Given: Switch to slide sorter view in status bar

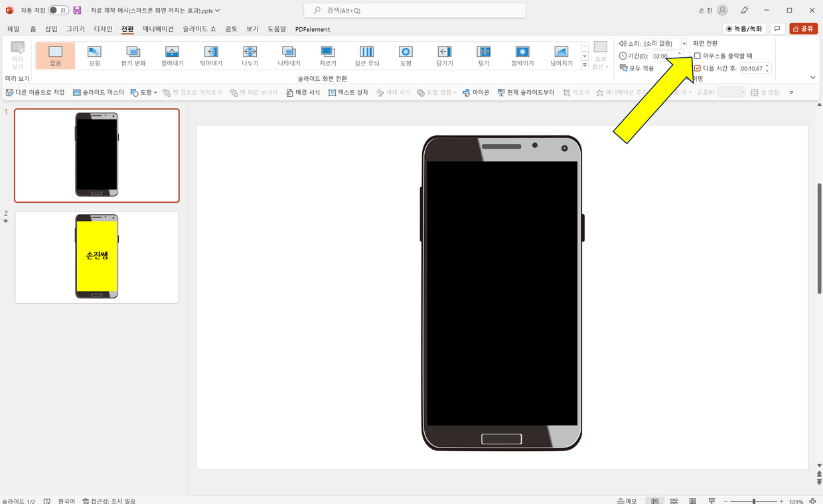Looking at the screenshot, I should pos(674,501).
